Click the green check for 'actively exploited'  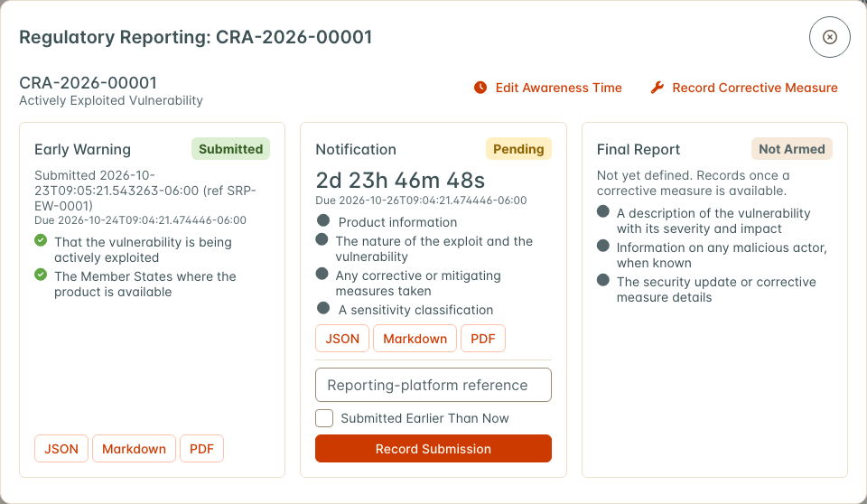pyautogui.click(x=41, y=240)
